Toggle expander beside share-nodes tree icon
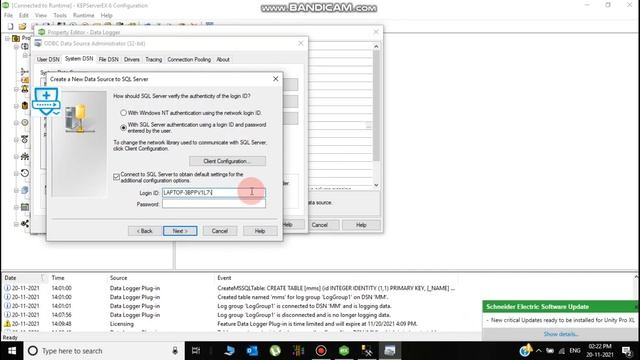The width and height of the screenshot is (640, 360). coord(16,224)
